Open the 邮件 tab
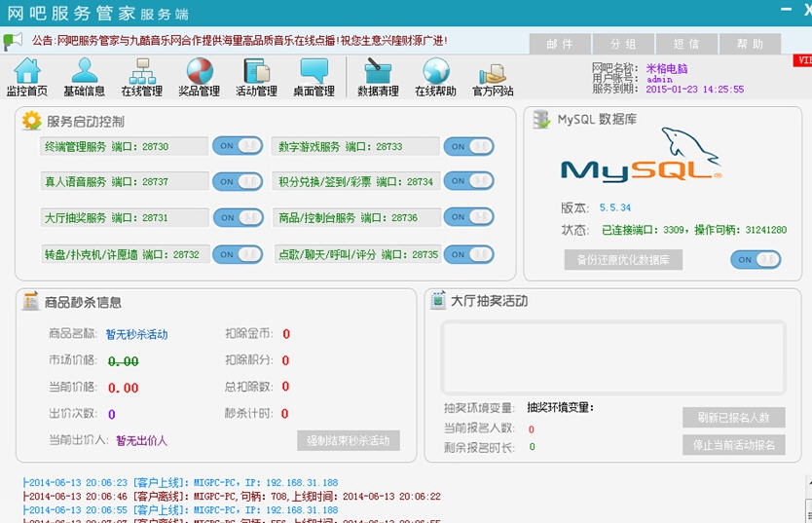 (560, 44)
